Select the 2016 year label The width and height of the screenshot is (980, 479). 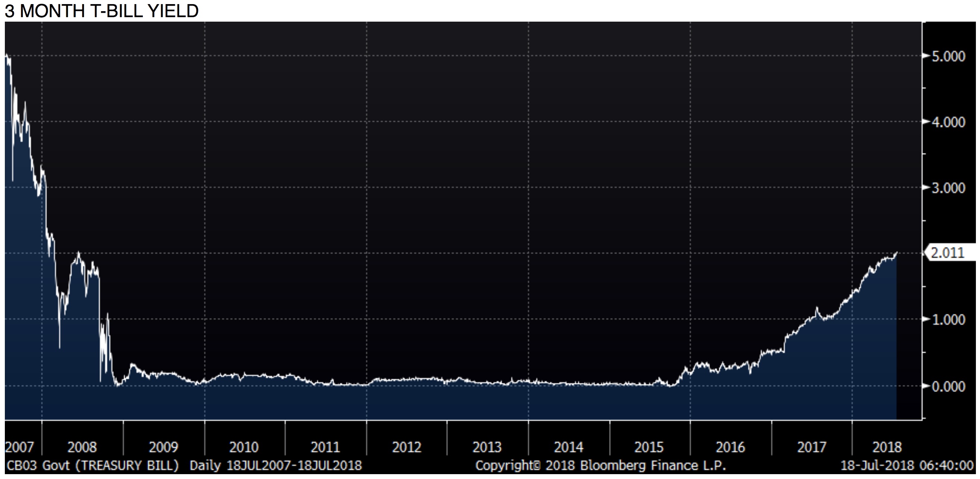coord(730,447)
